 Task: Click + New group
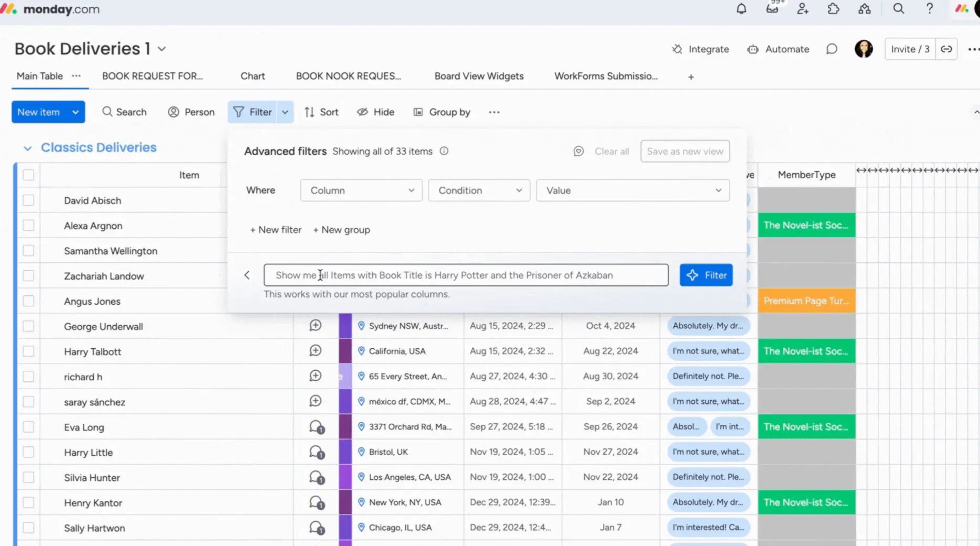[341, 230]
